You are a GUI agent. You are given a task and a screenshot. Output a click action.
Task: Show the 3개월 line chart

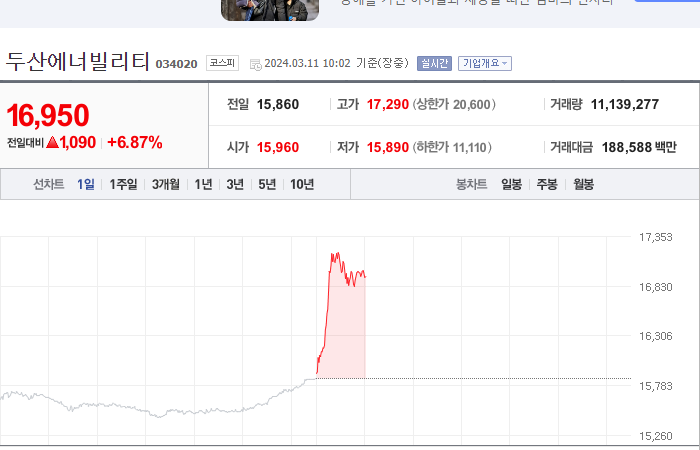[166, 184]
